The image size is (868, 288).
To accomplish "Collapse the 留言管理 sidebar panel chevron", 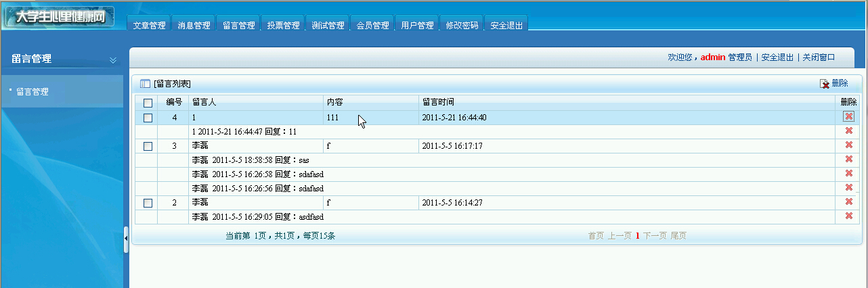I will pyautogui.click(x=113, y=59).
